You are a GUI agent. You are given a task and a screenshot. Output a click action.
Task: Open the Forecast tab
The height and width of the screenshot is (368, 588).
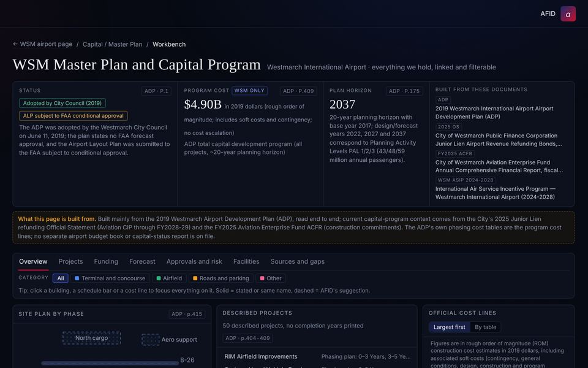click(142, 261)
